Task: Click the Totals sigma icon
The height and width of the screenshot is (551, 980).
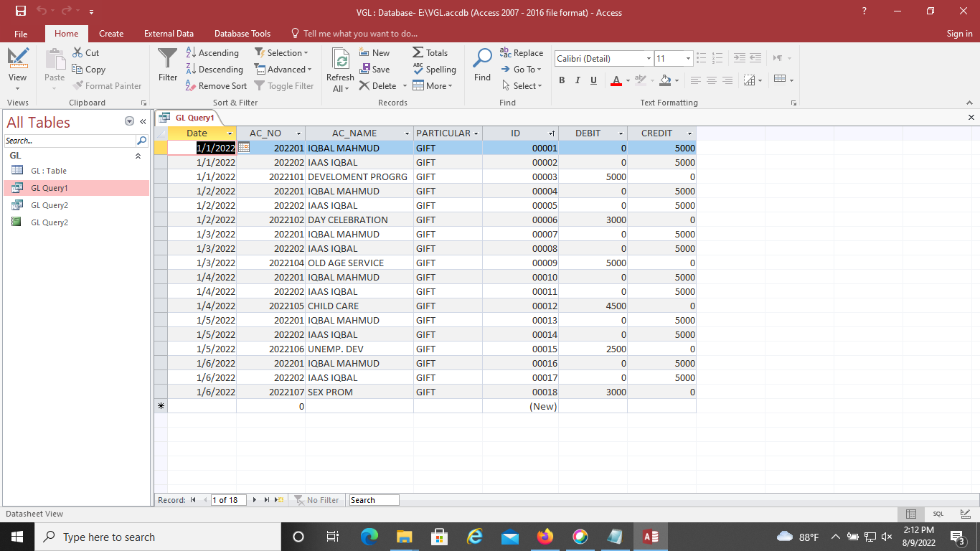Action: [x=418, y=52]
